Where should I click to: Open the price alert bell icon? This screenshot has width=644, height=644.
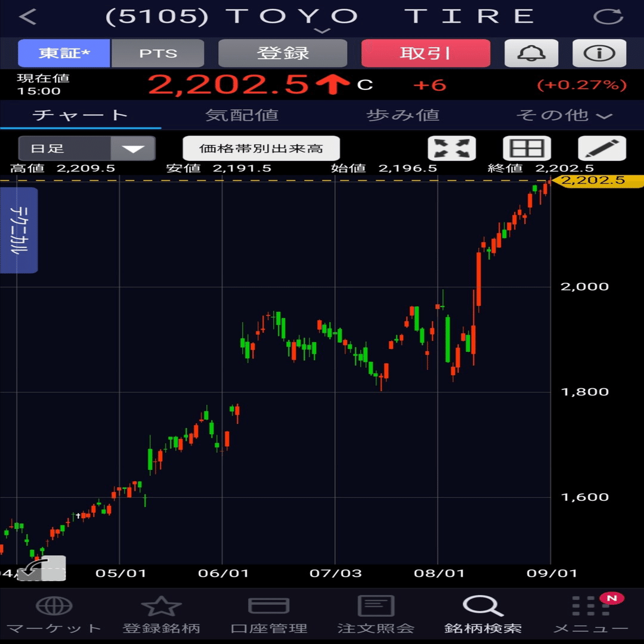(x=531, y=53)
